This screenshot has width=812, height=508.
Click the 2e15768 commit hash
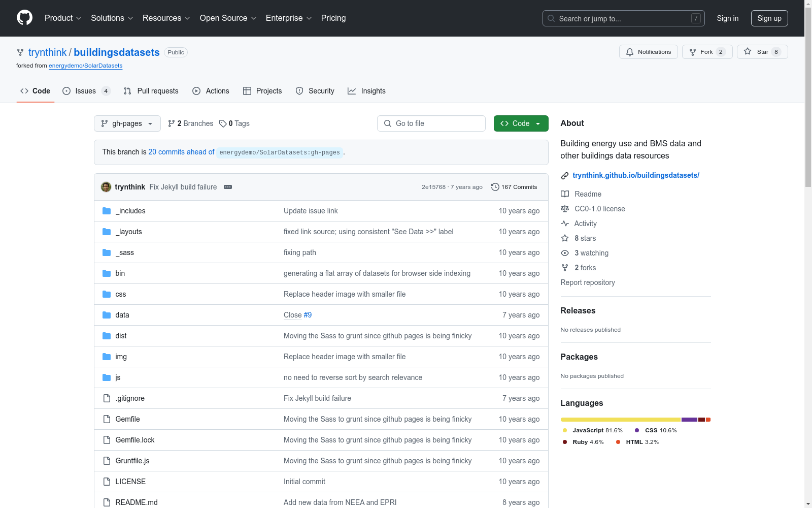click(x=433, y=187)
